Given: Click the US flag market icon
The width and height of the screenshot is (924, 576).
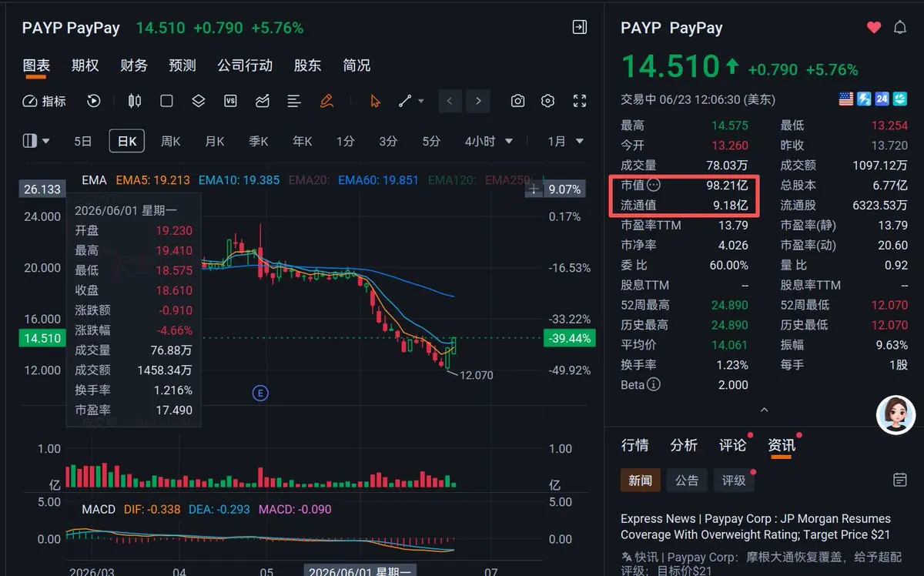Looking at the screenshot, I should click(846, 99).
